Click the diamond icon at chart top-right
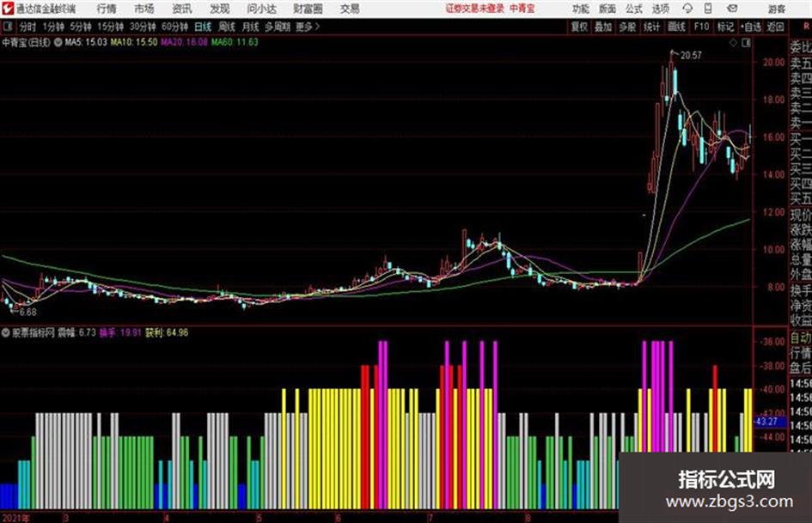This screenshot has height=523, width=812. [733, 43]
